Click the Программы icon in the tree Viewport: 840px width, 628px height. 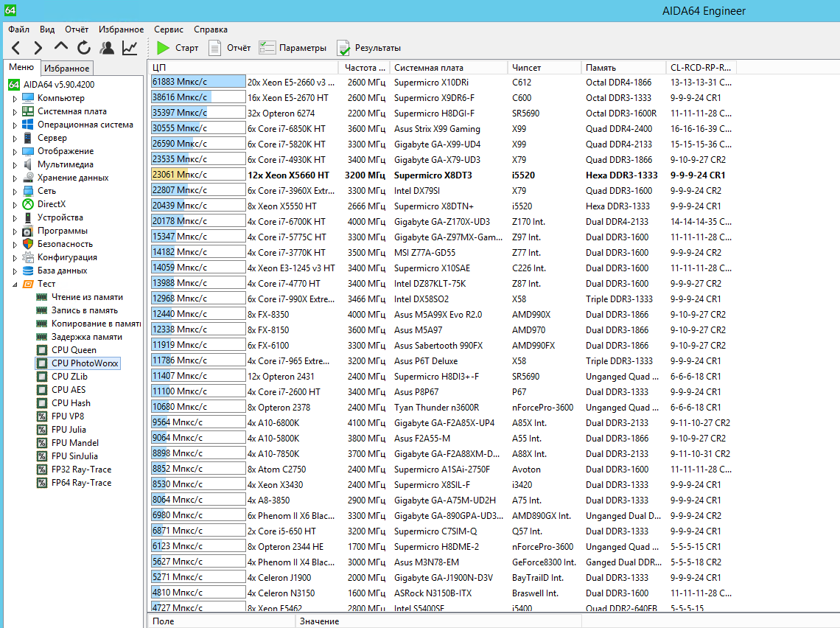28,231
